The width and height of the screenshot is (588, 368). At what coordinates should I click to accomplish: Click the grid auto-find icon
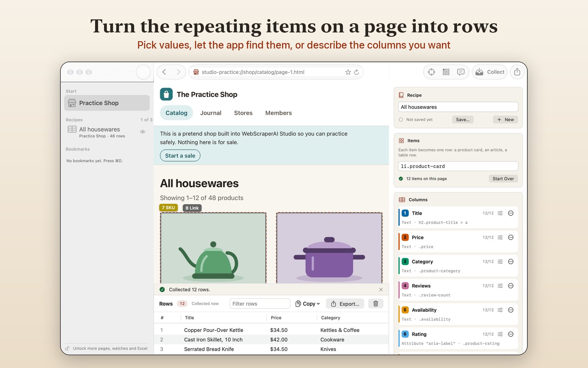coord(446,72)
